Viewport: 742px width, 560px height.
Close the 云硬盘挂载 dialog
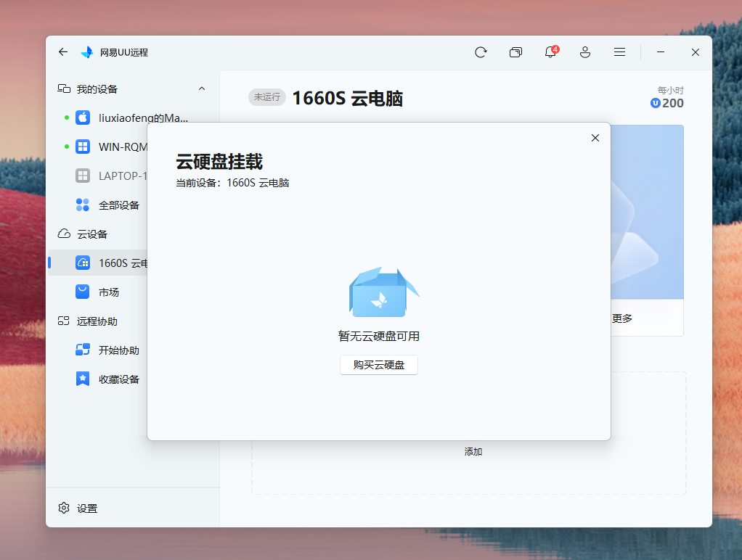click(595, 138)
